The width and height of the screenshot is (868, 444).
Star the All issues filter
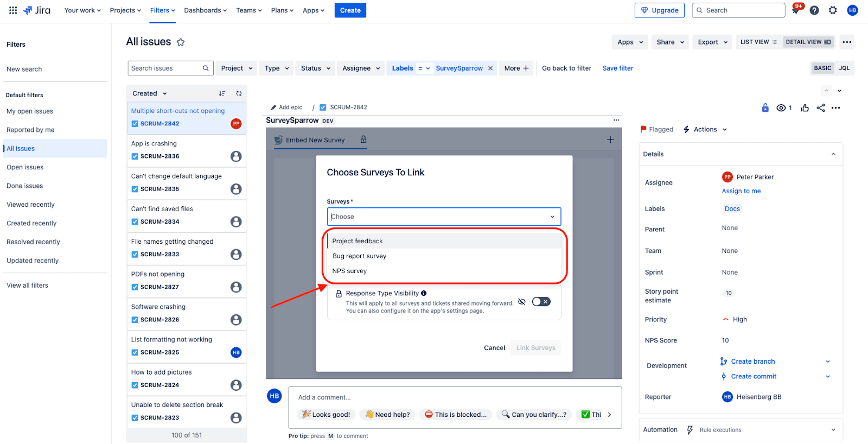(181, 42)
